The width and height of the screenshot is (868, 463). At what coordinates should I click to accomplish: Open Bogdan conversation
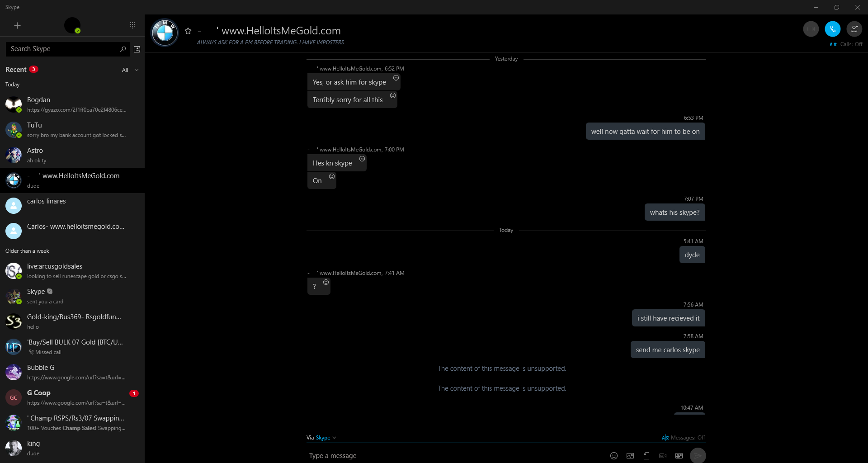(x=72, y=104)
